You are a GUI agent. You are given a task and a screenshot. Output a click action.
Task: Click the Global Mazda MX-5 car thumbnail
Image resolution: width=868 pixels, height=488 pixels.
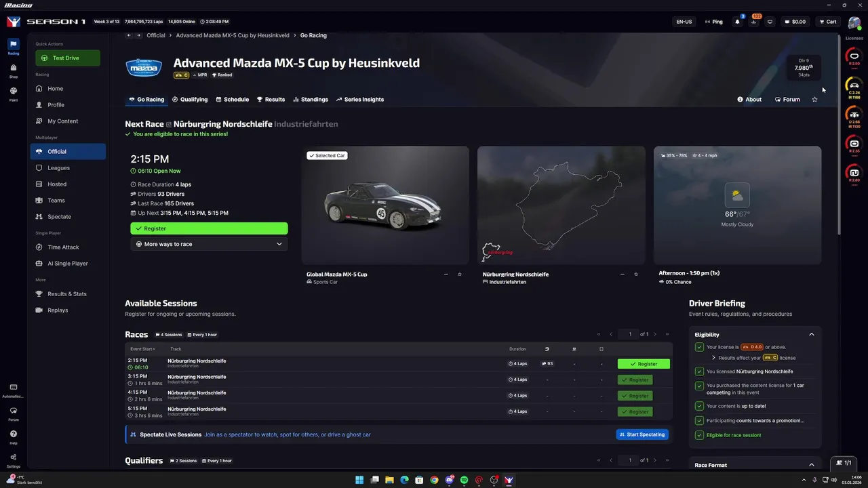click(385, 205)
